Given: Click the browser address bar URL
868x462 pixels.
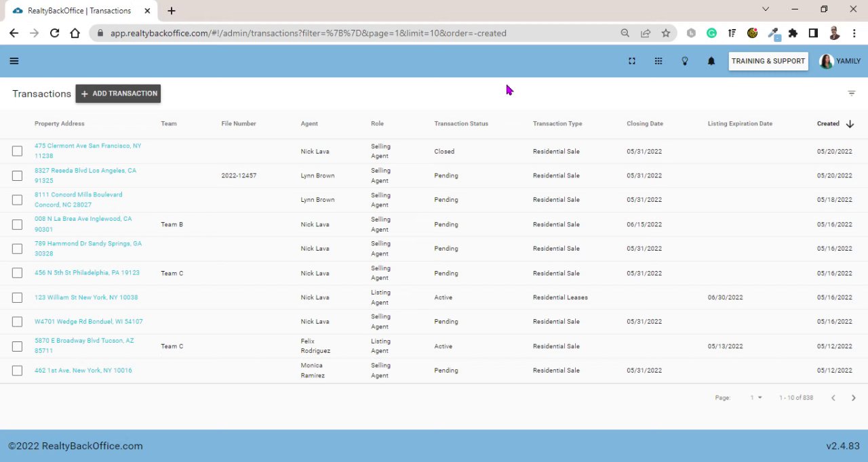Looking at the screenshot, I should pyautogui.click(x=308, y=33).
